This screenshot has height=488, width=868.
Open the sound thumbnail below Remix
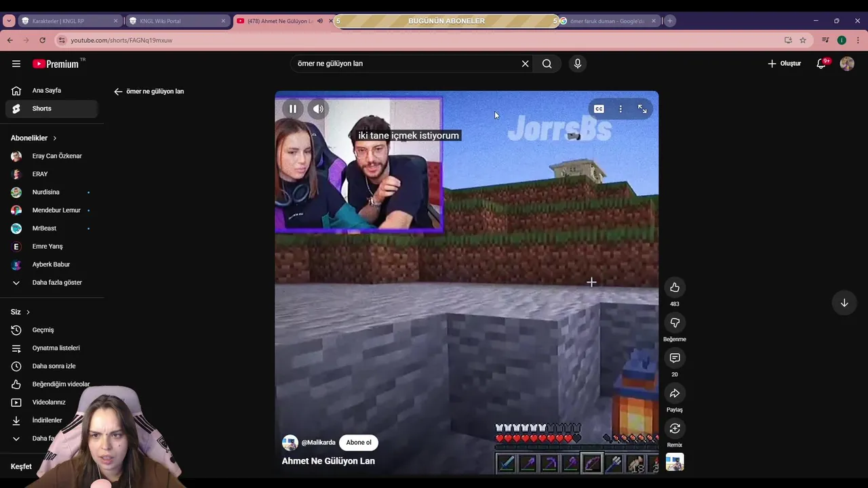[x=675, y=462]
